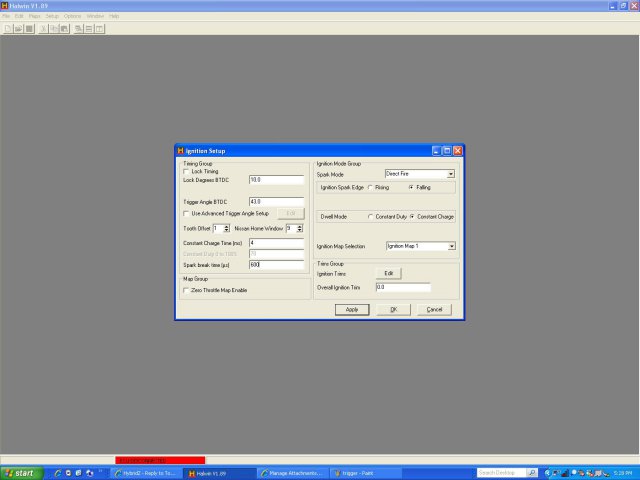The image size is (640, 480).
Task: Click the Cut toolbar icon
Action: [43, 29]
